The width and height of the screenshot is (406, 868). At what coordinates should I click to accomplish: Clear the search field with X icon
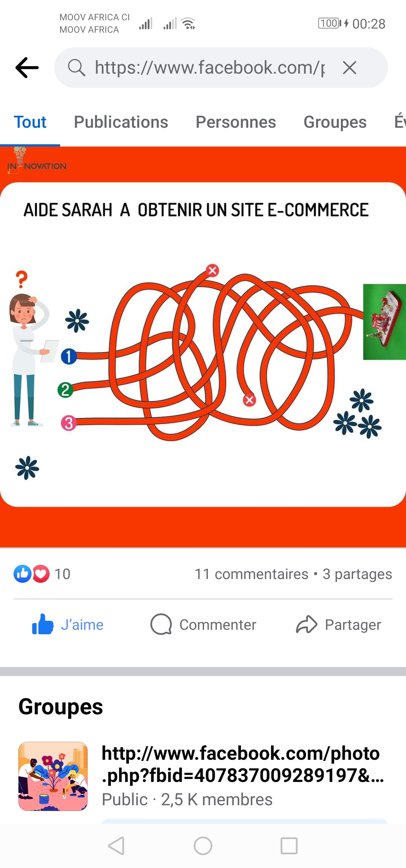[x=350, y=68]
